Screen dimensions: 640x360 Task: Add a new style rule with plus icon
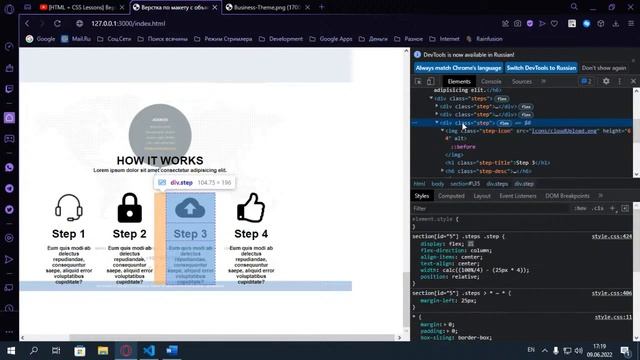[612, 208]
